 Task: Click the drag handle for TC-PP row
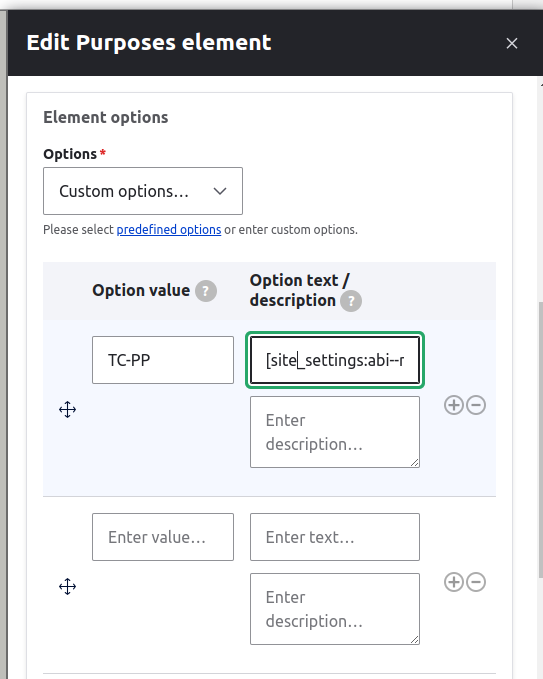(x=68, y=409)
